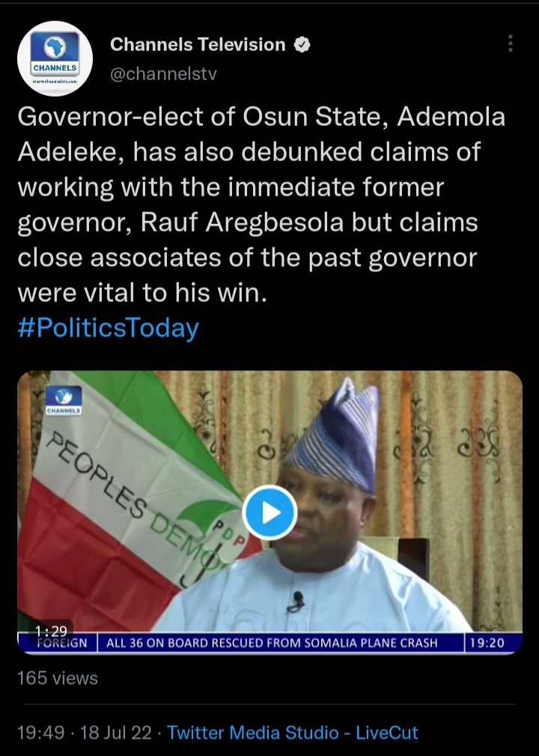
Task: Click the blue verified badge
Action: [302, 45]
